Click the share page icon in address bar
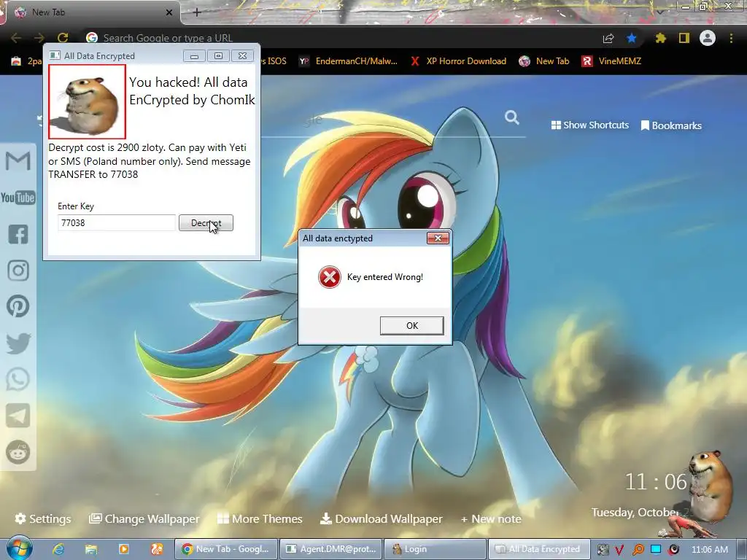This screenshot has width=747, height=560. 608,38
